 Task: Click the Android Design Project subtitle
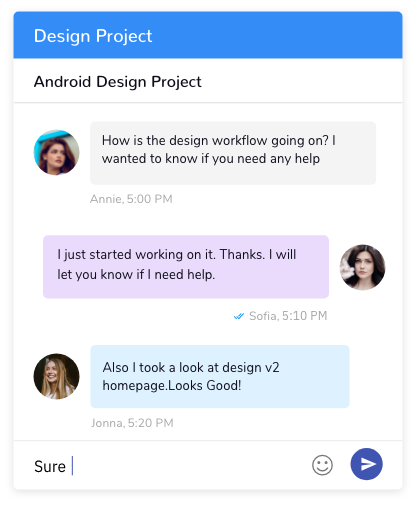click(117, 82)
